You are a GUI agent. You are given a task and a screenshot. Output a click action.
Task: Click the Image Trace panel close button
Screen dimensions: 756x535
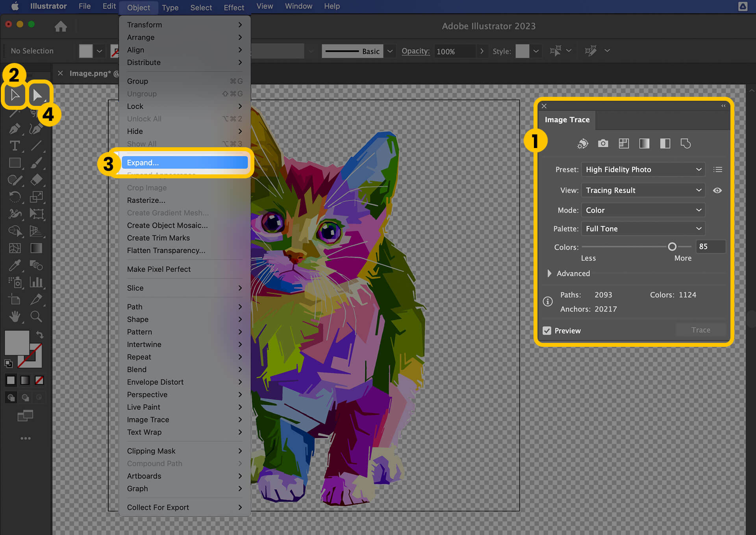pyautogui.click(x=545, y=106)
